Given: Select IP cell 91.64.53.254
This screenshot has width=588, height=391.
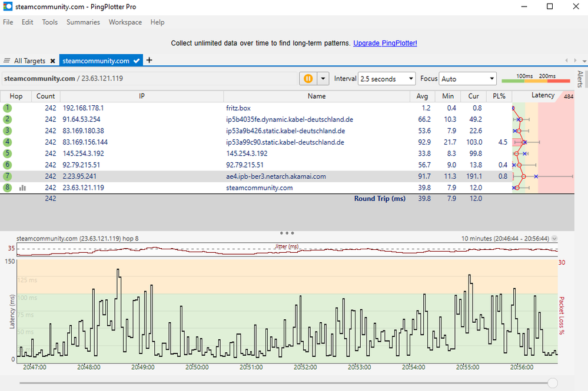Looking at the screenshot, I should pyautogui.click(x=81, y=119).
